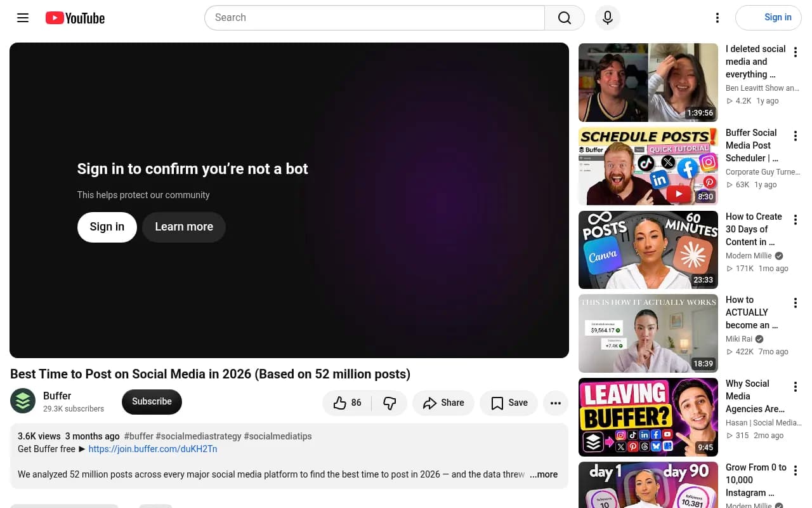Save the video to a playlist

click(509, 403)
